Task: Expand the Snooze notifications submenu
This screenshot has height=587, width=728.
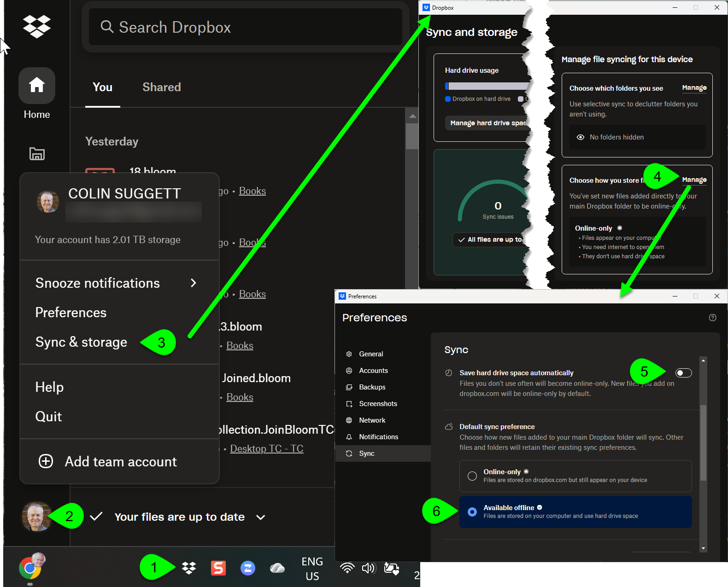Action: coord(193,283)
